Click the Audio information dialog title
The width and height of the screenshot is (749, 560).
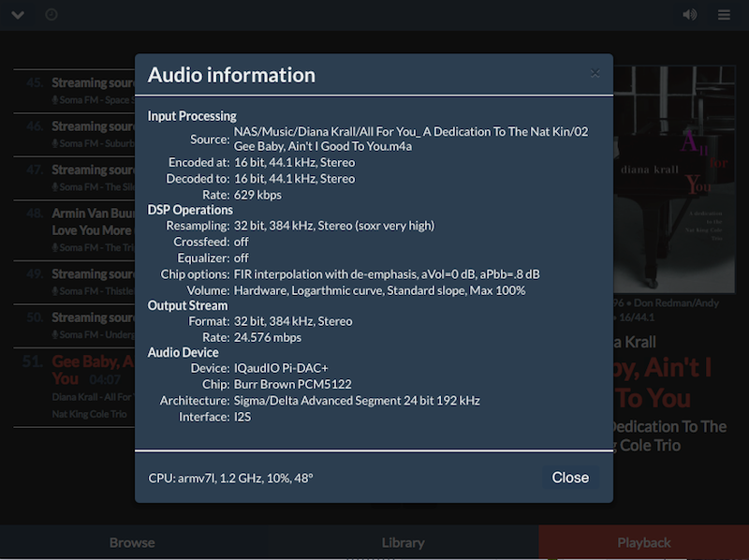pyautogui.click(x=231, y=75)
